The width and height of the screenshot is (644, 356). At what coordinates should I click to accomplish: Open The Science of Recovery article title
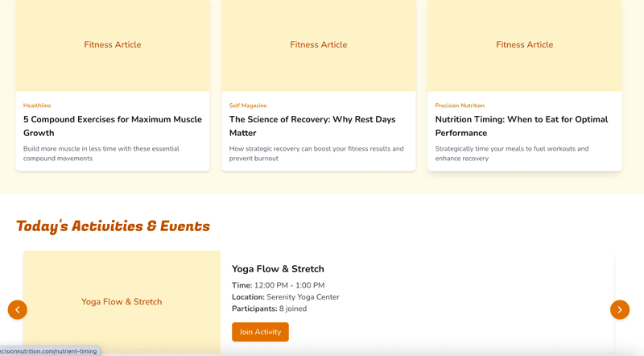pyautogui.click(x=312, y=126)
